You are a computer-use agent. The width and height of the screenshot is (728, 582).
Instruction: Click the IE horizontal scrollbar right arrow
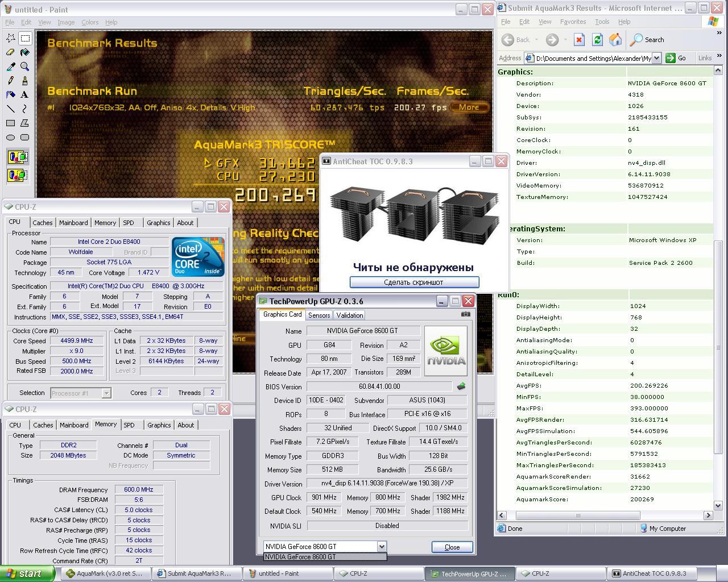click(x=709, y=516)
